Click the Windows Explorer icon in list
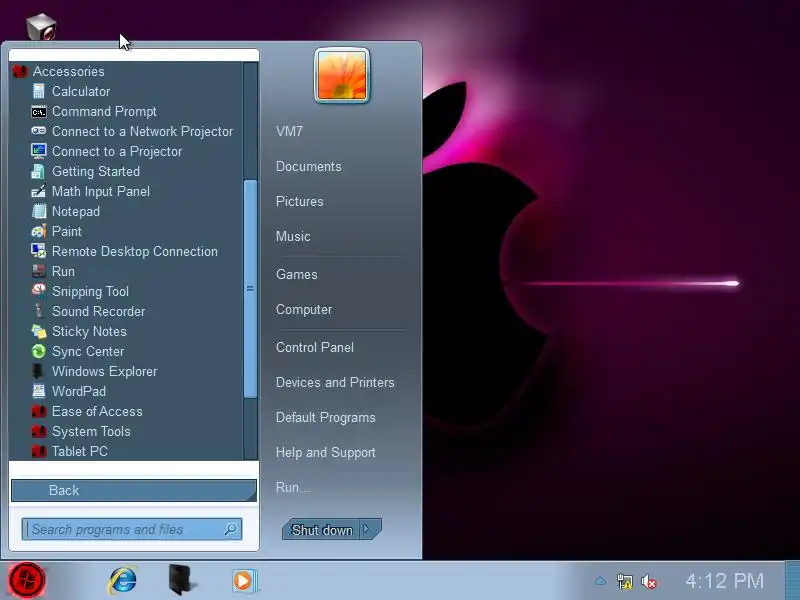 click(38, 371)
